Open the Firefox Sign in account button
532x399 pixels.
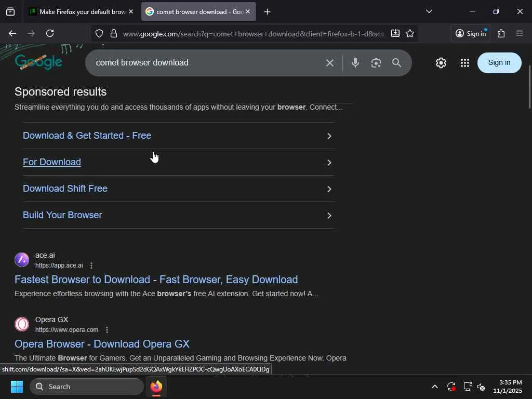tap(471, 33)
